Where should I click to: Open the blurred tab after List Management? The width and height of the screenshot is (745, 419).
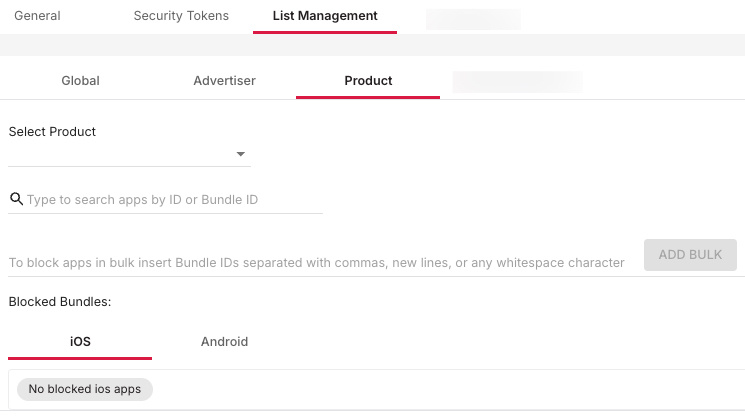pos(473,18)
